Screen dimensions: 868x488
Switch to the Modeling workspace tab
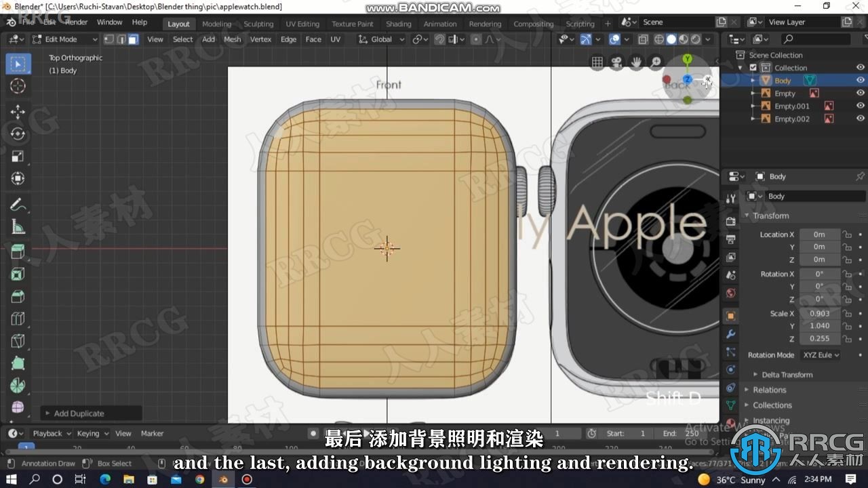pyautogui.click(x=216, y=24)
